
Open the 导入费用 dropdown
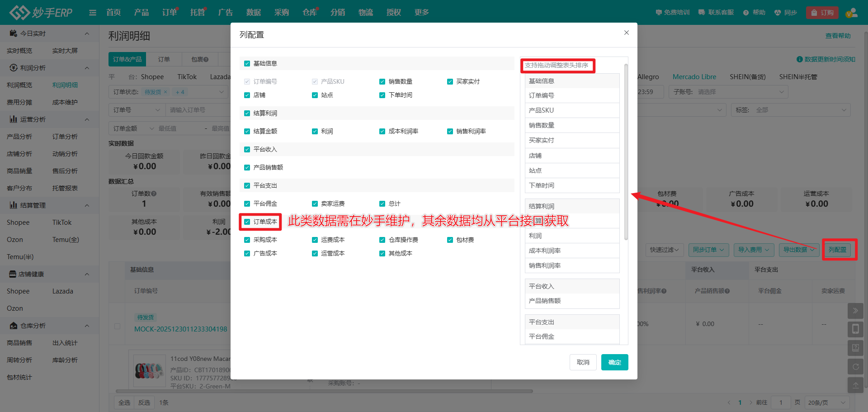(x=754, y=250)
